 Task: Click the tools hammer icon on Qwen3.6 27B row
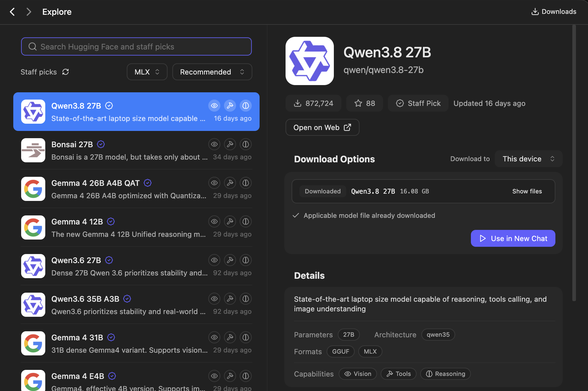pos(230,260)
